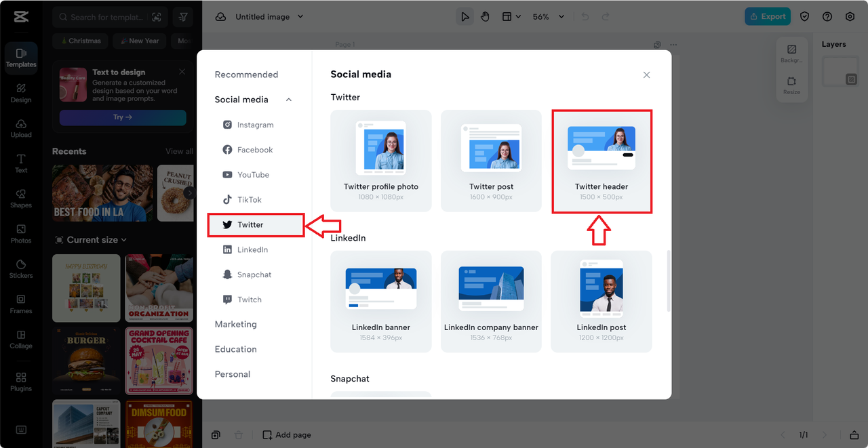This screenshot has width=868, height=448.
Task: Click the layout toggle icon at bottom right
Action: [854, 435]
